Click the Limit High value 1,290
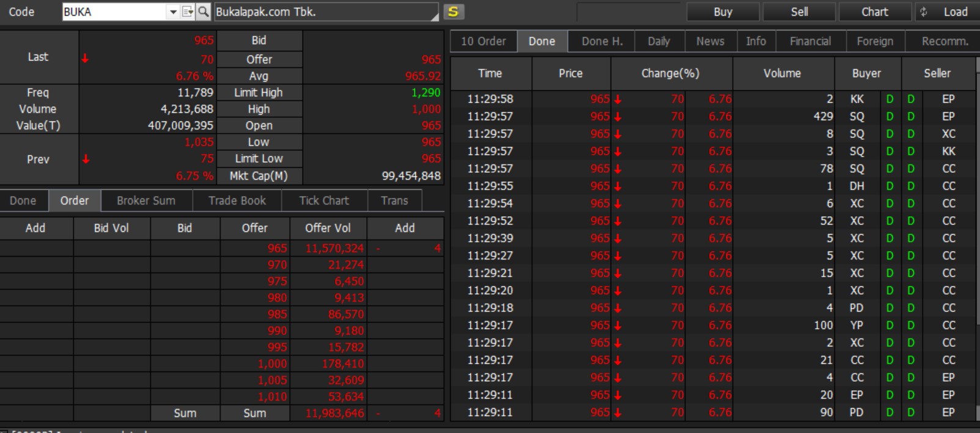980x433 pixels. 426,92
